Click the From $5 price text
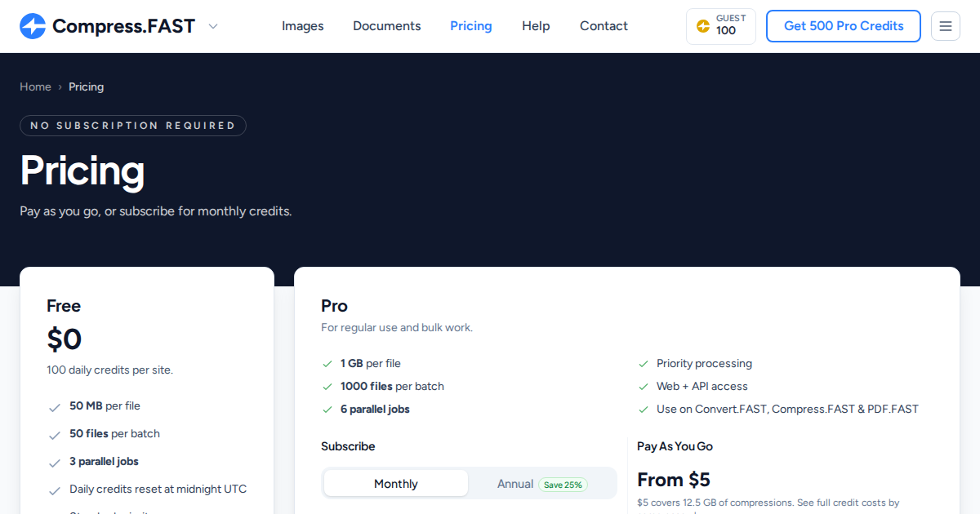The height and width of the screenshot is (514, 980). tap(674, 479)
